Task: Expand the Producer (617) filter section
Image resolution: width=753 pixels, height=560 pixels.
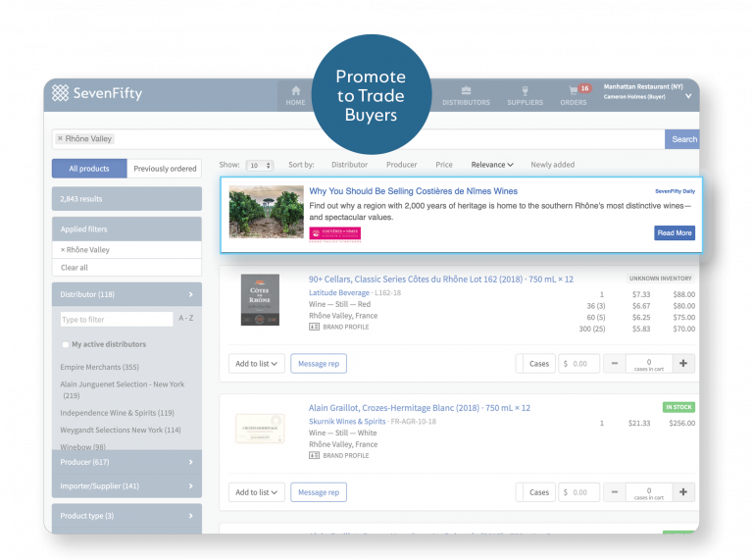Action: coord(126,462)
